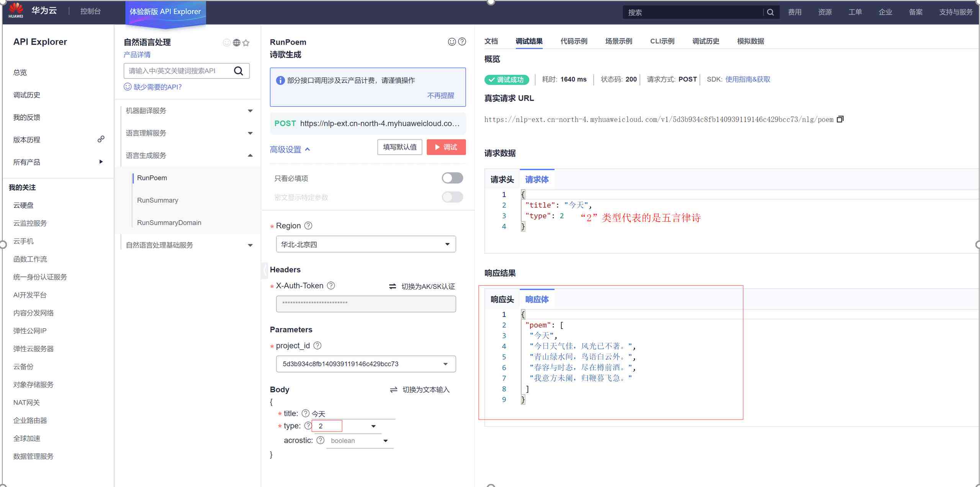Click the project_id help icon
The height and width of the screenshot is (487, 980).
[x=317, y=345]
